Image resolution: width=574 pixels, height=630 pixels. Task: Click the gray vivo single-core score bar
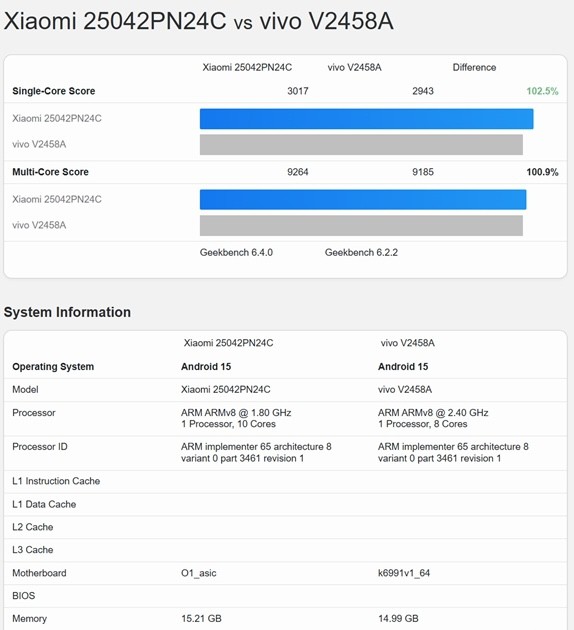pos(361,145)
